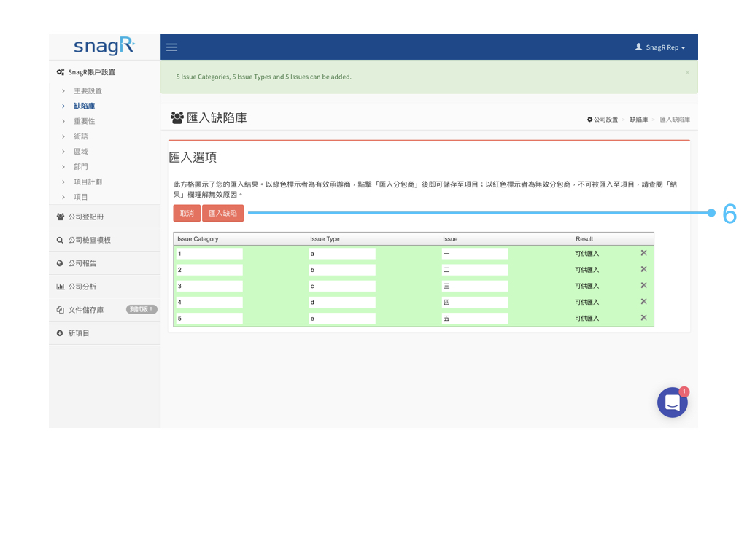Open 文件儲存庫 menu
The width and height of the screenshot is (747, 560).
[x=104, y=310]
